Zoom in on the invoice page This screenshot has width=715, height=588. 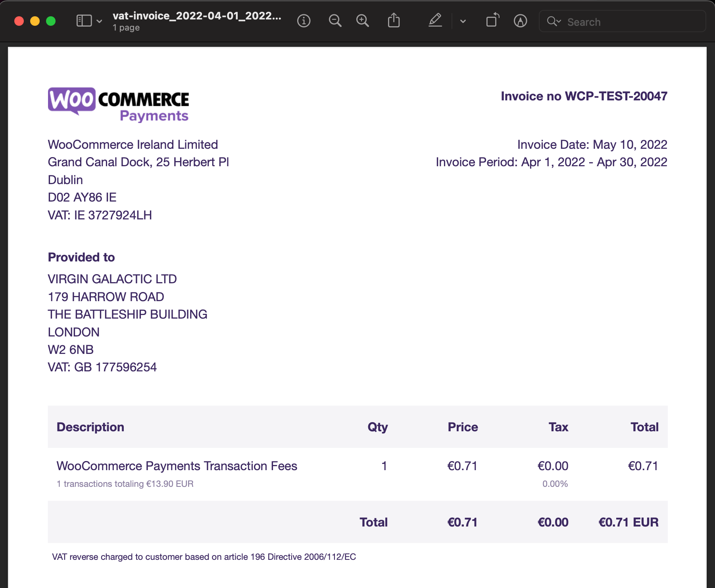363,21
